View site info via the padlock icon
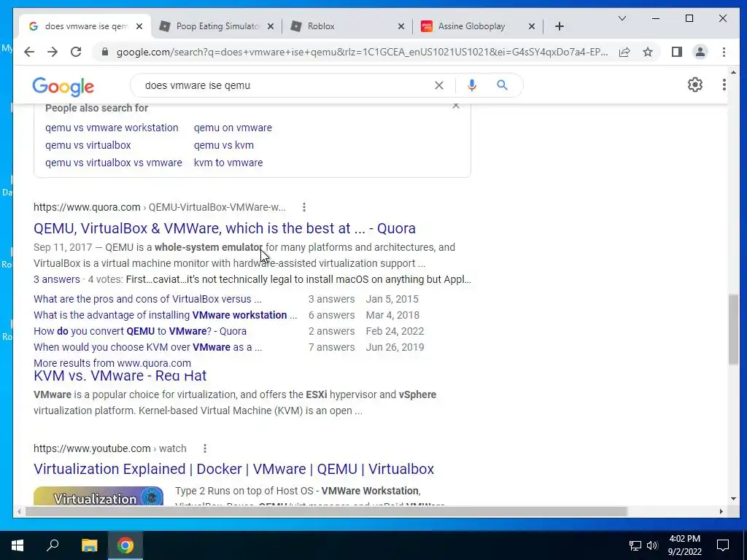 (x=105, y=52)
